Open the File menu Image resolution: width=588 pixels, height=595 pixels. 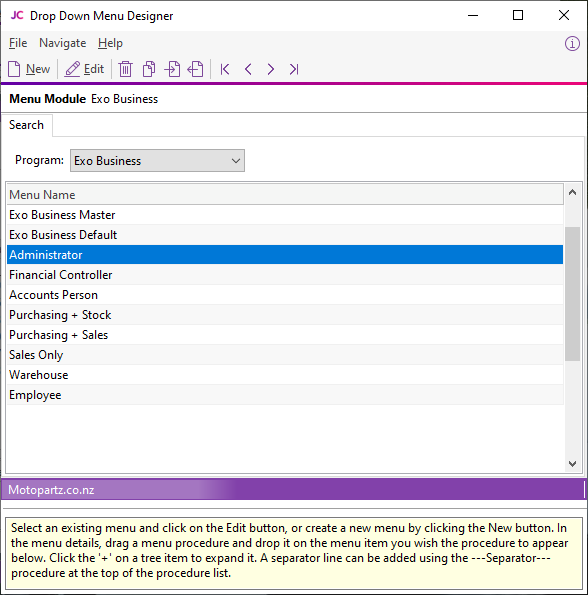18,43
